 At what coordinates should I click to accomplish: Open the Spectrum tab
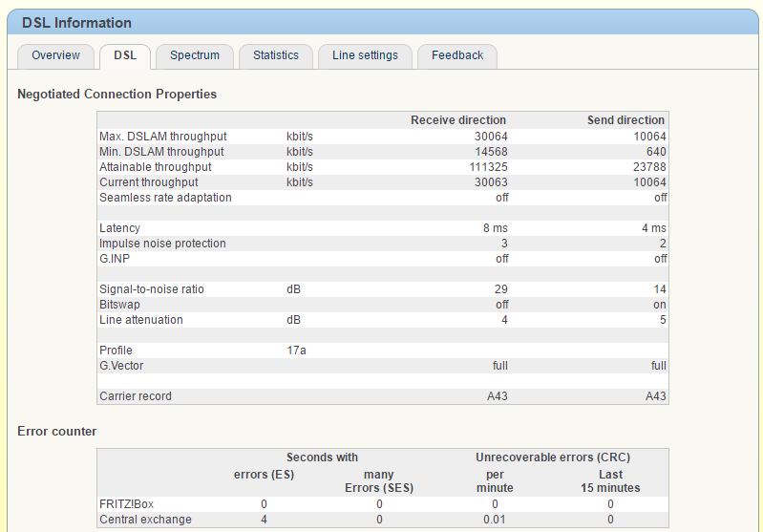(x=195, y=55)
